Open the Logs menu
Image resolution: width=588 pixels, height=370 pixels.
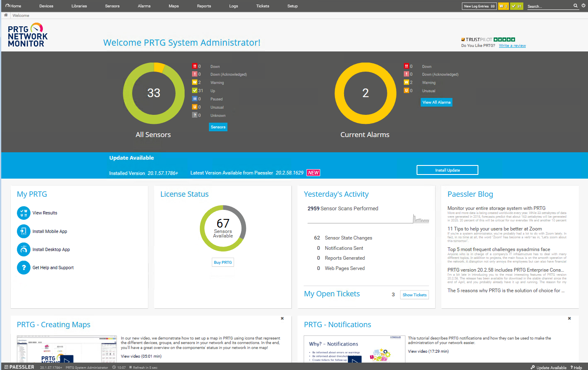point(234,6)
